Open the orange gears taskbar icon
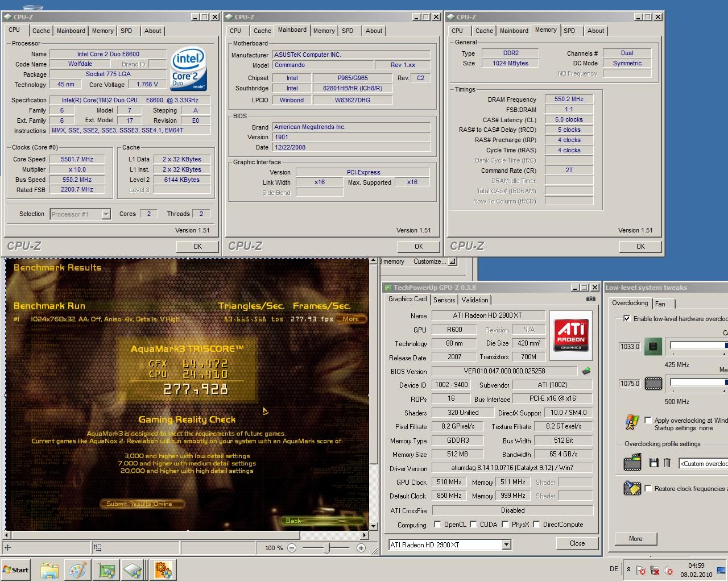728x582 pixels. click(163, 569)
